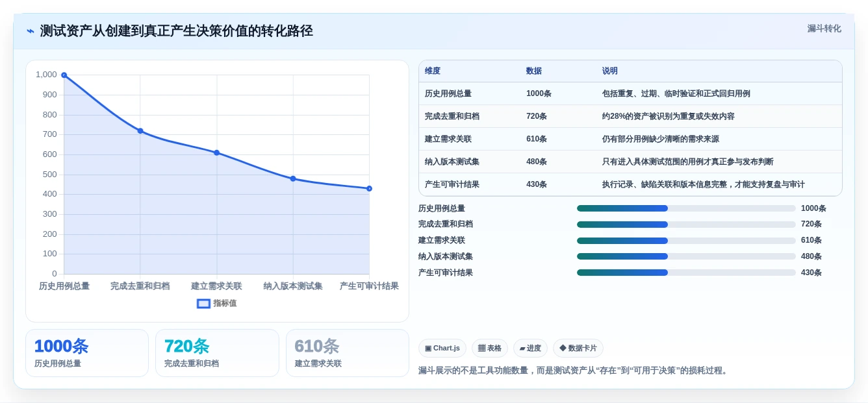
Task: Click the 产生可审计结果 progress bar
Action: tap(686, 273)
